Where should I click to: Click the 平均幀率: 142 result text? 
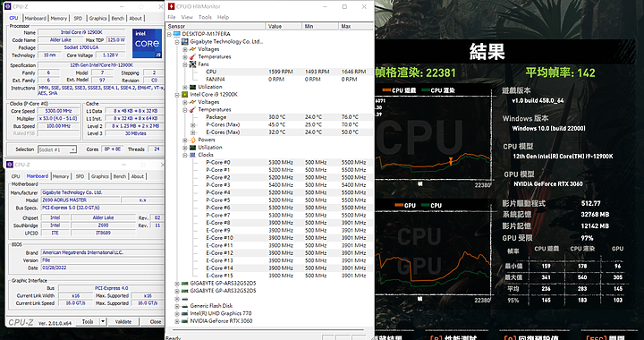pyautogui.click(x=560, y=72)
